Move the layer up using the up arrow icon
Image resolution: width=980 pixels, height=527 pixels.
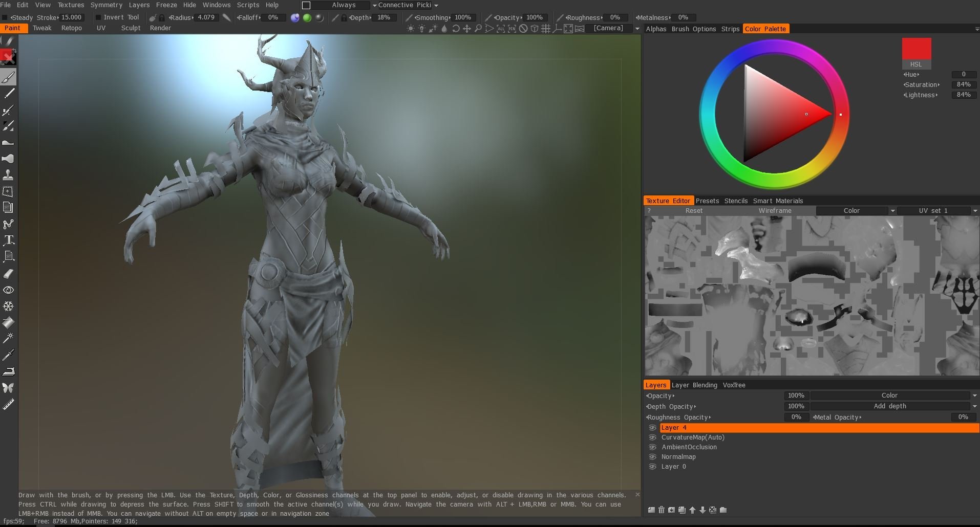692,510
